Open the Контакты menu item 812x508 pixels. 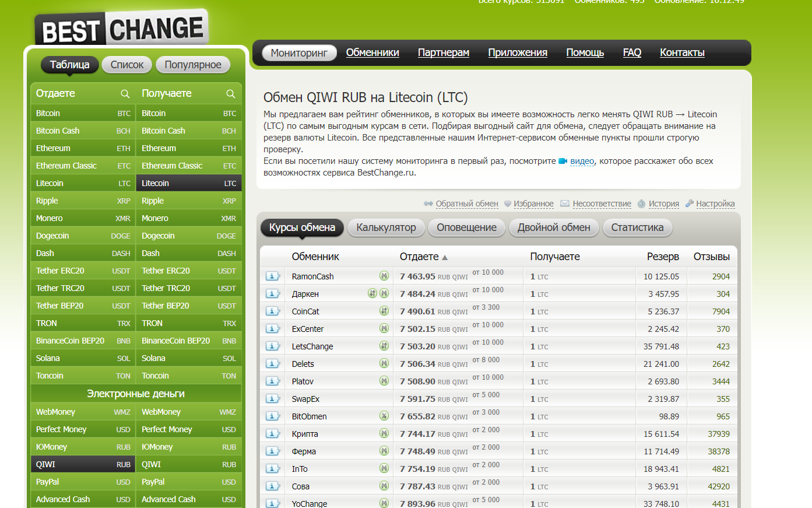click(x=682, y=52)
